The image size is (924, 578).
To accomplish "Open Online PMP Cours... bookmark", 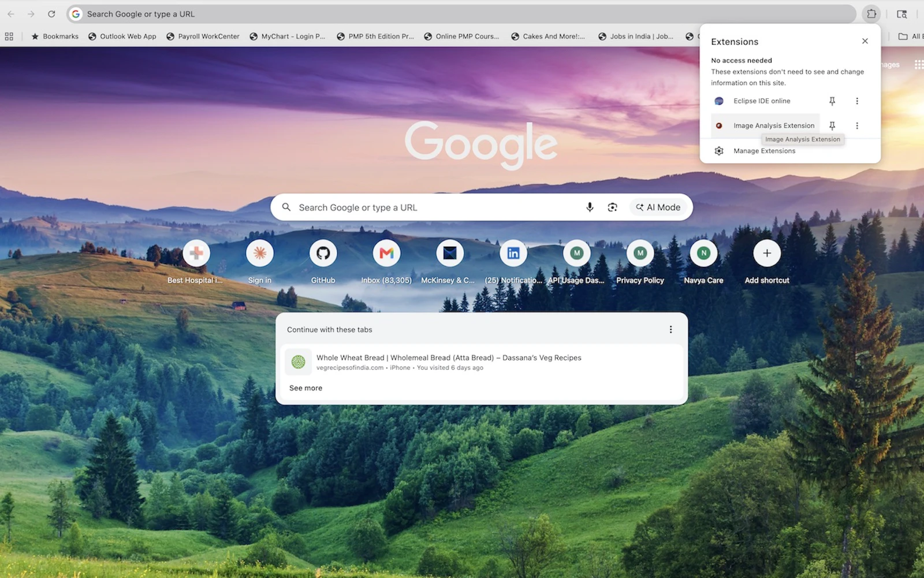I will (x=461, y=36).
